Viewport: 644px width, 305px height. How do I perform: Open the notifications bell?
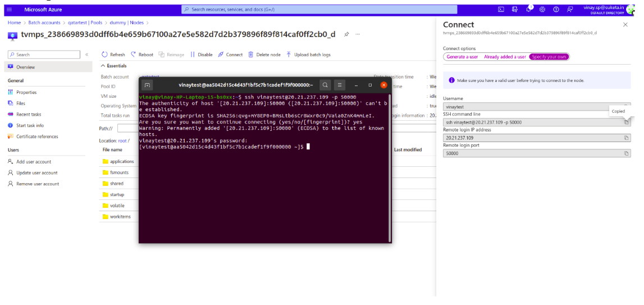(x=528, y=10)
